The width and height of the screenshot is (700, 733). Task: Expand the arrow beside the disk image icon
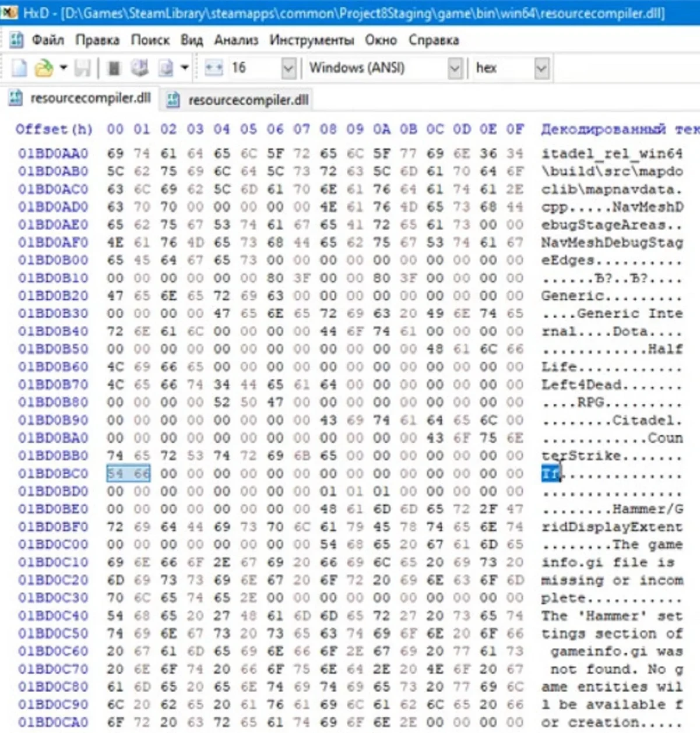[x=184, y=68]
